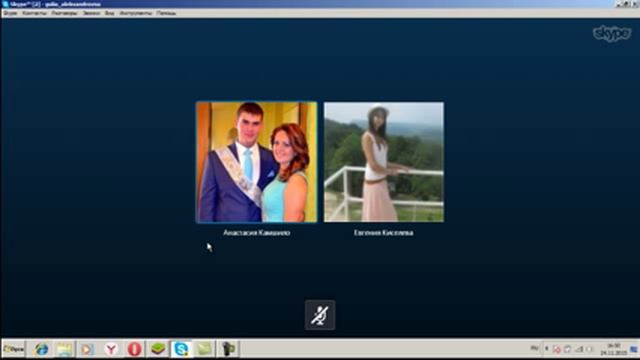Unmute the microphone with the crossed-out mic button
Image resolution: width=640 pixels, height=360 pixels.
(320, 315)
